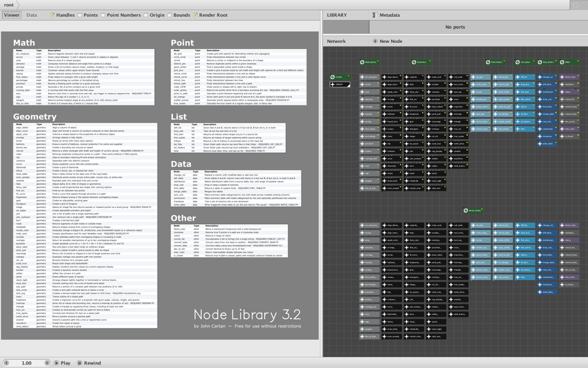The image size is (588, 368).
Task: Select this_or_that node under Math_Nodes
Action: click(369, 188)
